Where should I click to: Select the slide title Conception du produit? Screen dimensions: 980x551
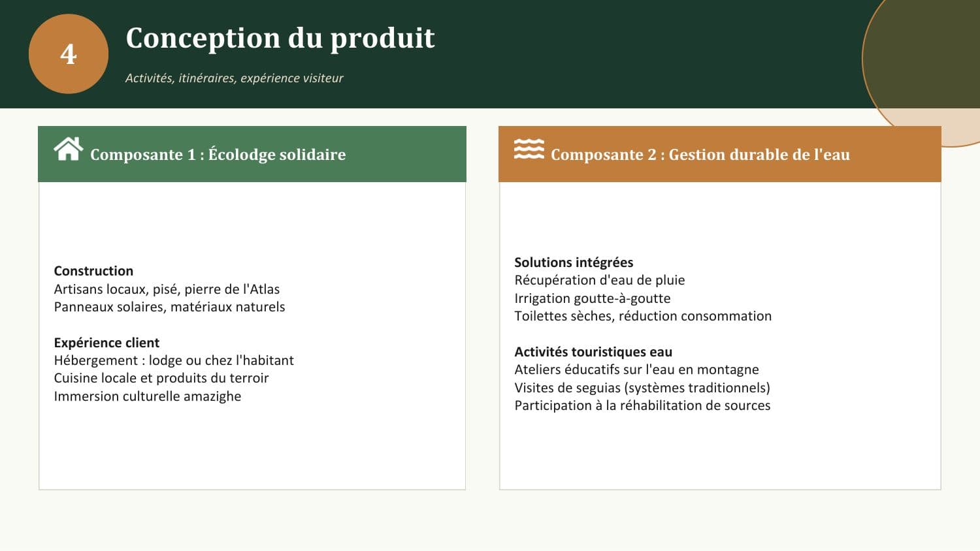pos(280,38)
